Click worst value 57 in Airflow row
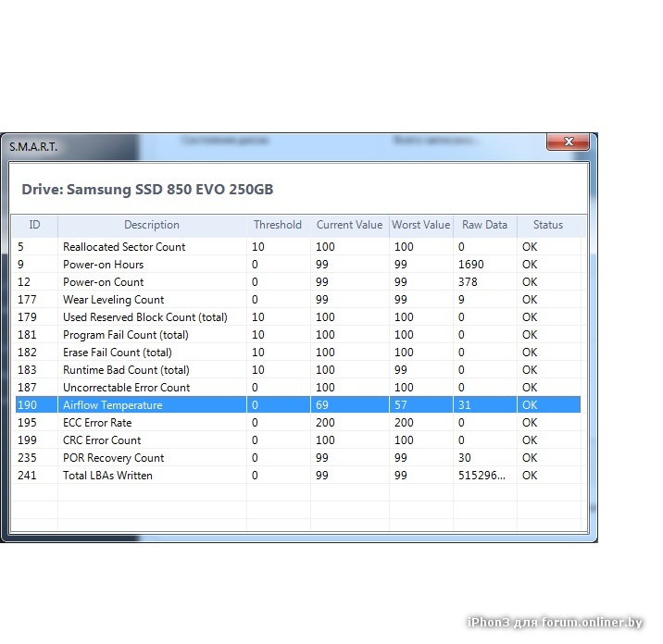The image size is (663, 644). 401,405
